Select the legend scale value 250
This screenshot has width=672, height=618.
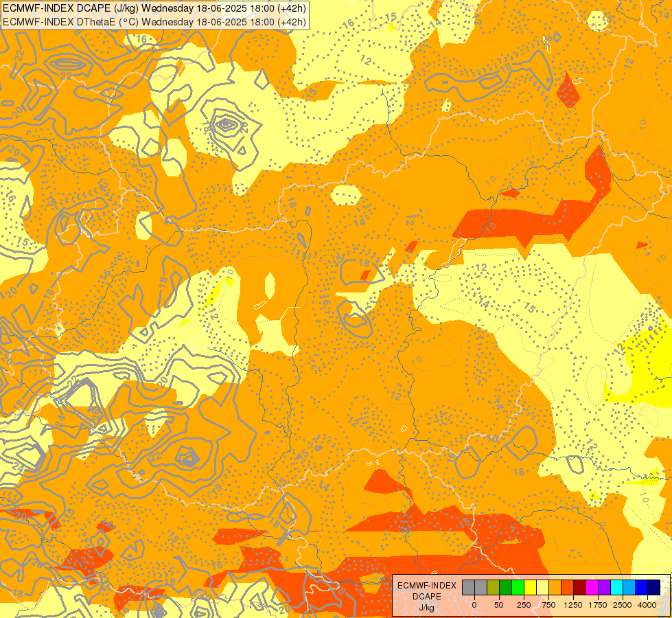tap(524, 605)
